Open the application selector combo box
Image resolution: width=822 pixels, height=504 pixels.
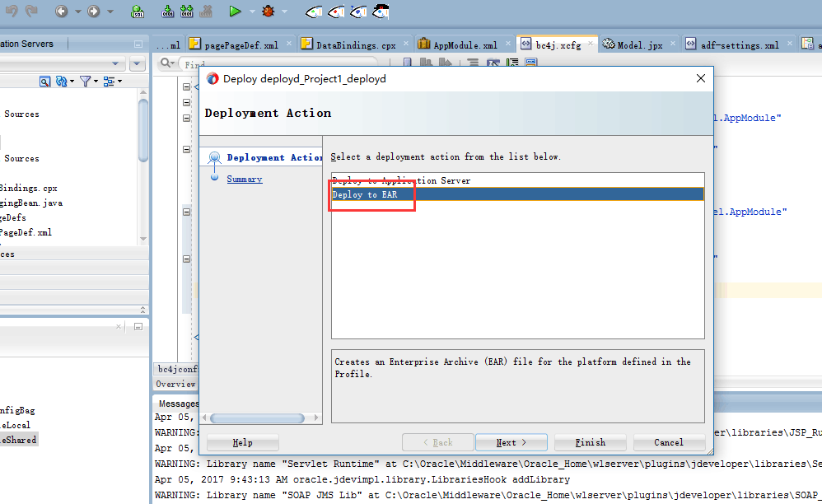(x=63, y=63)
